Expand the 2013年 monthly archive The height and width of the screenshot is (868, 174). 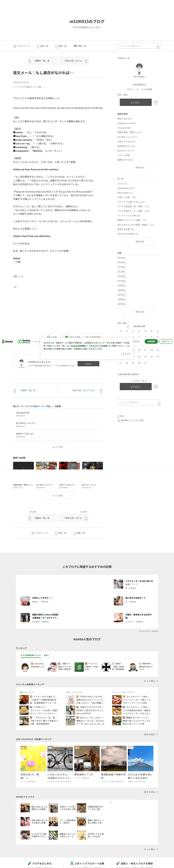(x=121, y=267)
